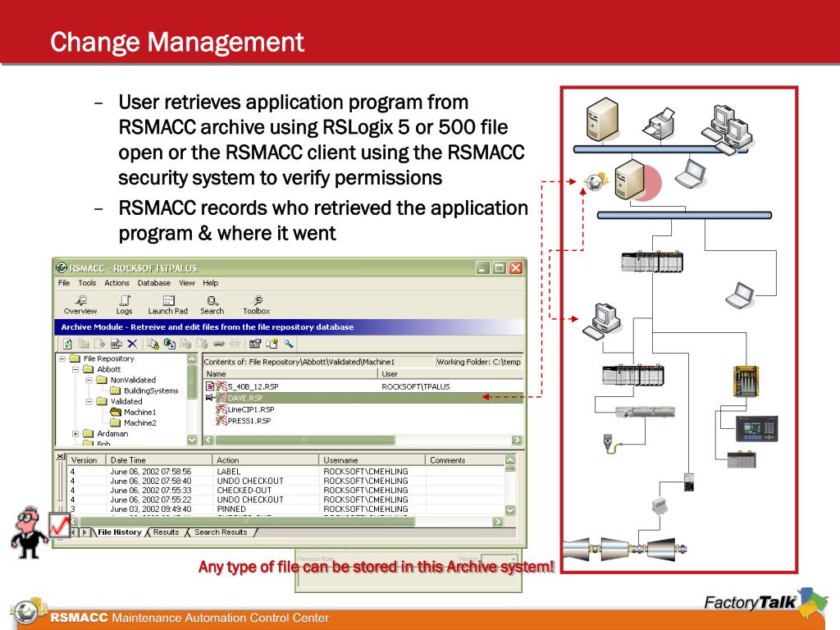This screenshot has width=840, height=630.
Task: Click the file list horizontal scrollbar thumb
Action: (x=304, y=441)
